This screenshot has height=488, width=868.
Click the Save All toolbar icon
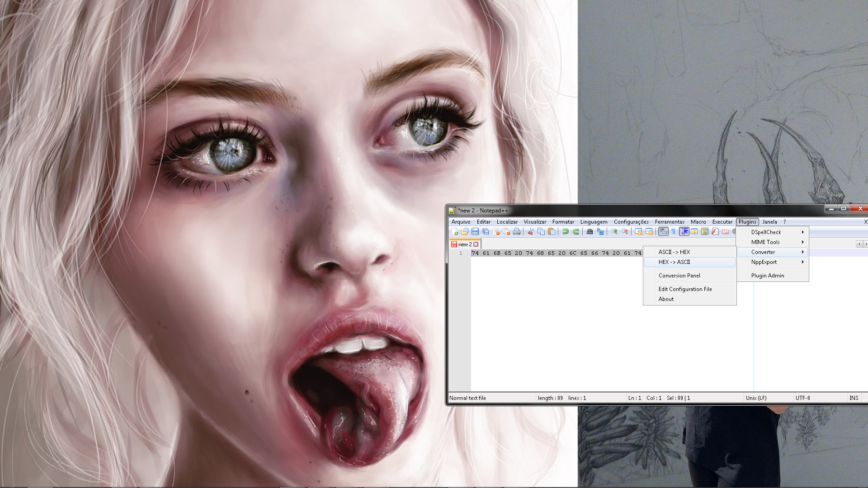click(486, 231)
